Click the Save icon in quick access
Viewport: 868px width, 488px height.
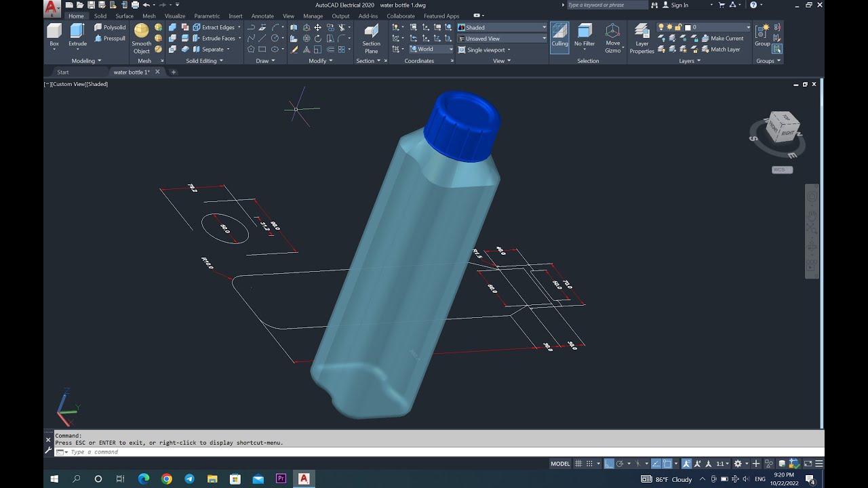coord(91,5)
